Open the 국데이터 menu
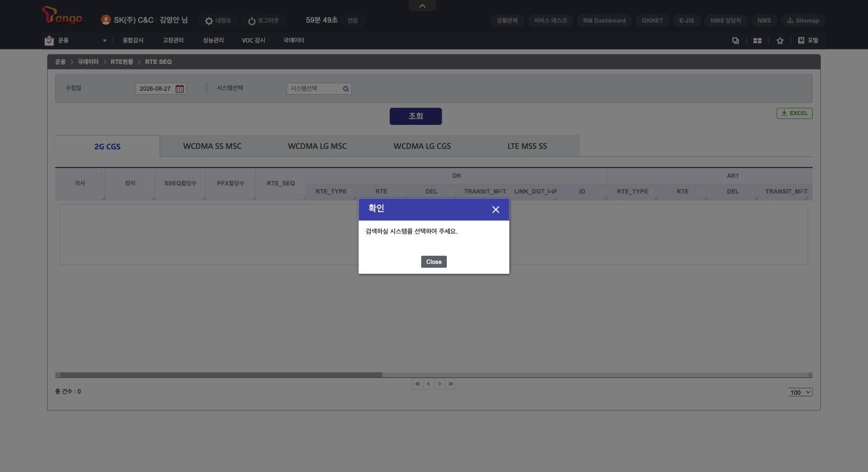 [294, 41]
